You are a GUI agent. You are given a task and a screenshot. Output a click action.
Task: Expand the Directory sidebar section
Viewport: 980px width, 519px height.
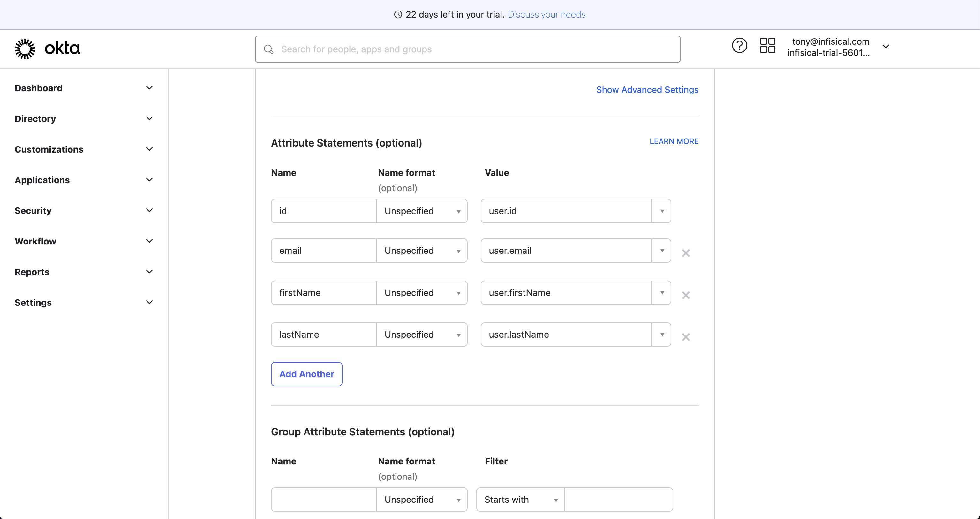[x=149, y=118]
